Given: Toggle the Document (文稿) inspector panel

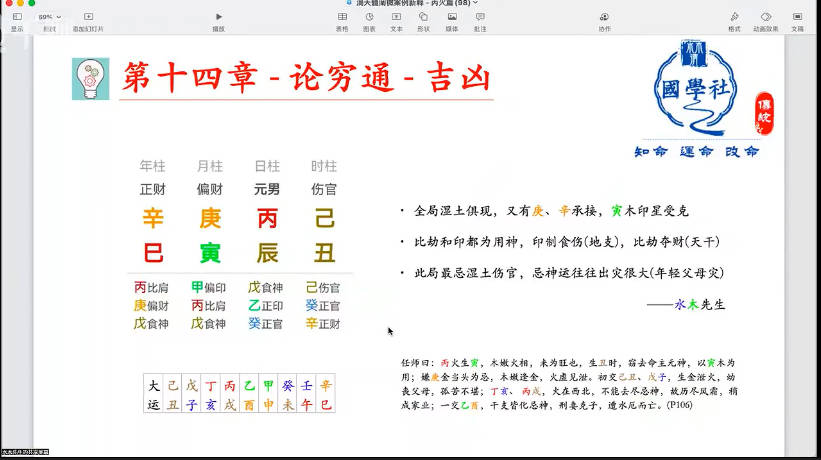Looking at the screenshot, I should [797, 18].
